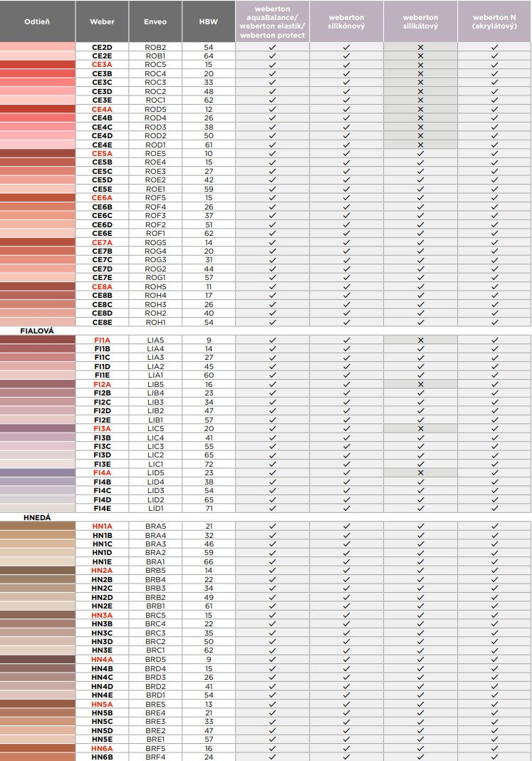This screenshot has width=532, height=761.
Task: Click silikónový checkmark in row CE6C
Action: pos(346,215)
